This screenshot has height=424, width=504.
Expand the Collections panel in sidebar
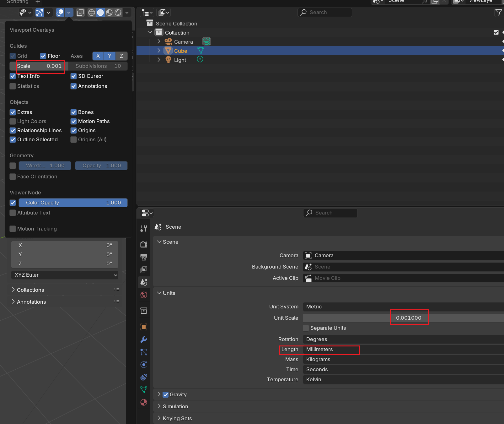(x=13, y=290)
